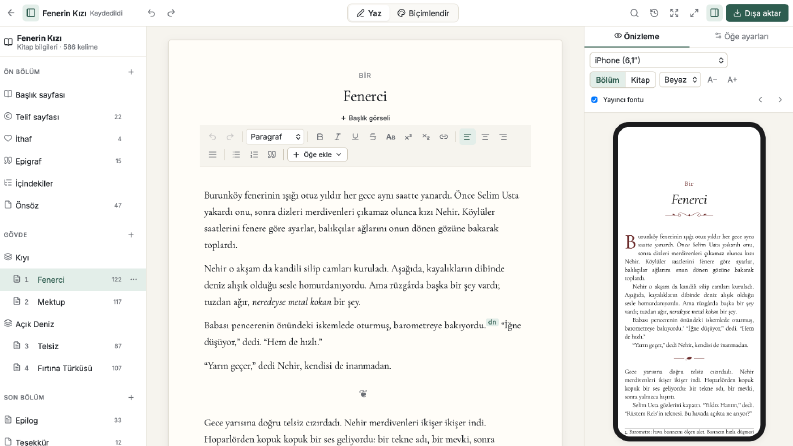The height and width of the screenshot is (446, 793).
Task: Go to previous preview page arrow
Action: [760, 100]
